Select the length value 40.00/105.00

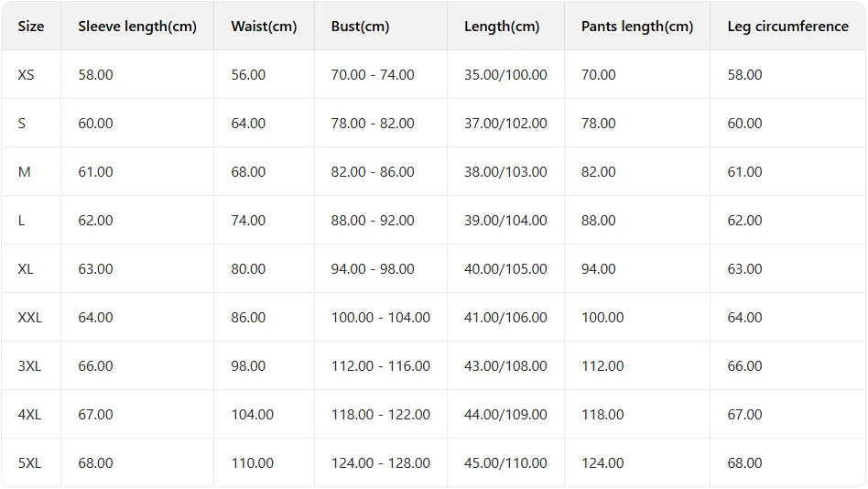505,268
